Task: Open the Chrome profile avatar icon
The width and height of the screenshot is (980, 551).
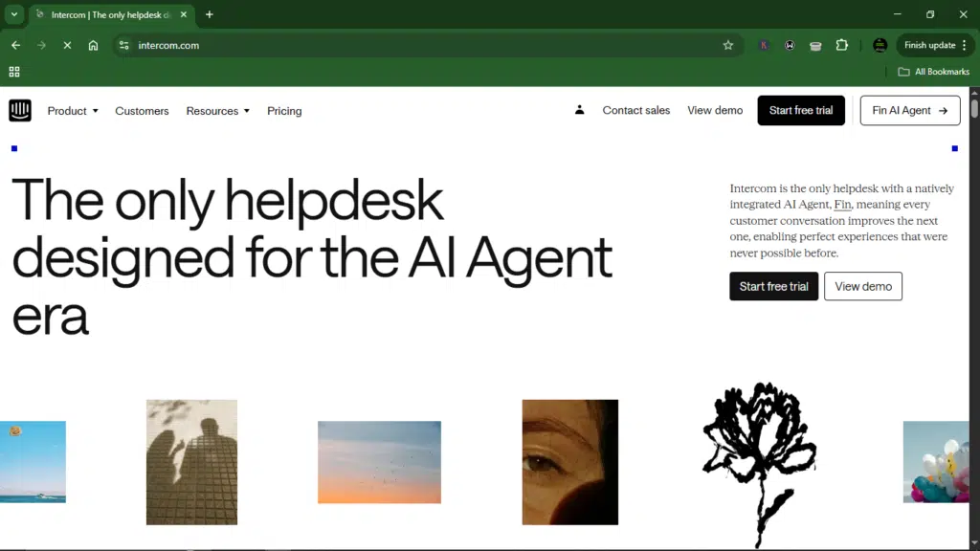Action: [880, 45]
